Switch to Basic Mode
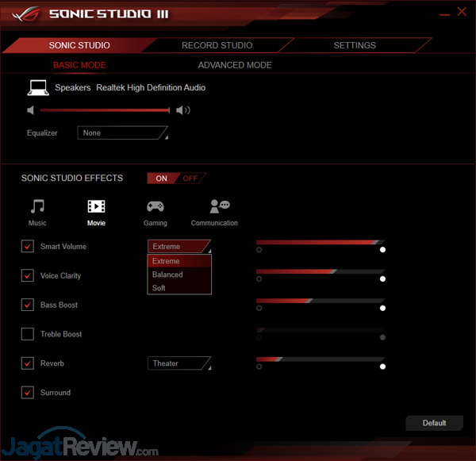Viewport: 476px width, 461px height. point(79,65)
